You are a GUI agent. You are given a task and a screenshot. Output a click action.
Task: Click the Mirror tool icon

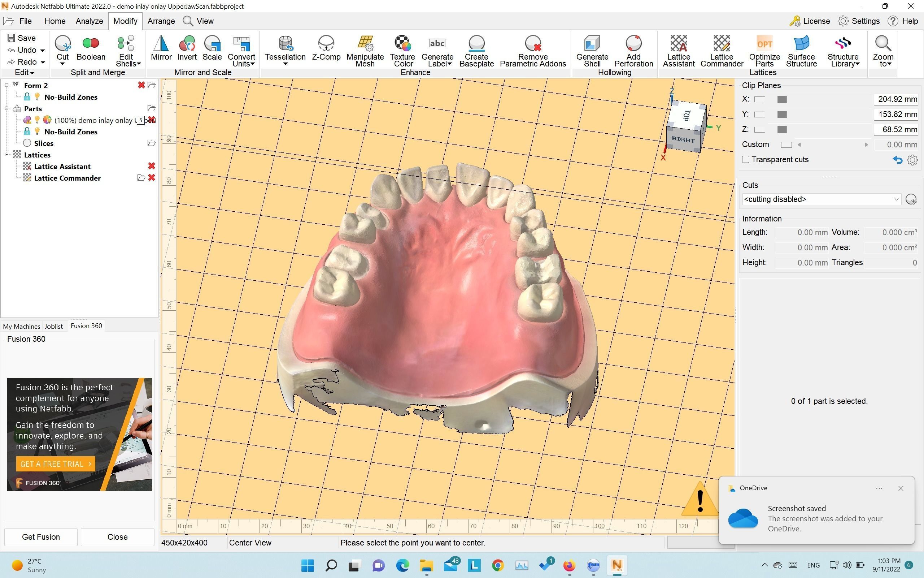[x=161, y=44]
